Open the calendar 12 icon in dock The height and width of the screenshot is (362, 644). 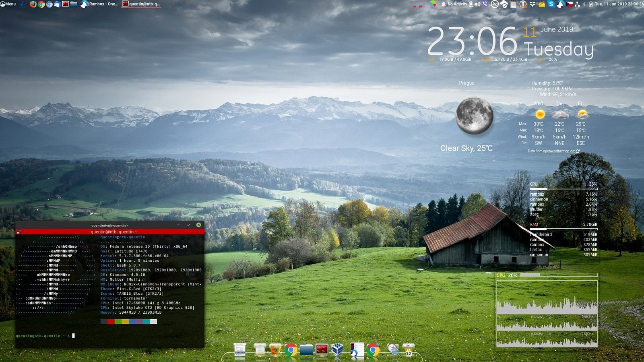(408, 350)
